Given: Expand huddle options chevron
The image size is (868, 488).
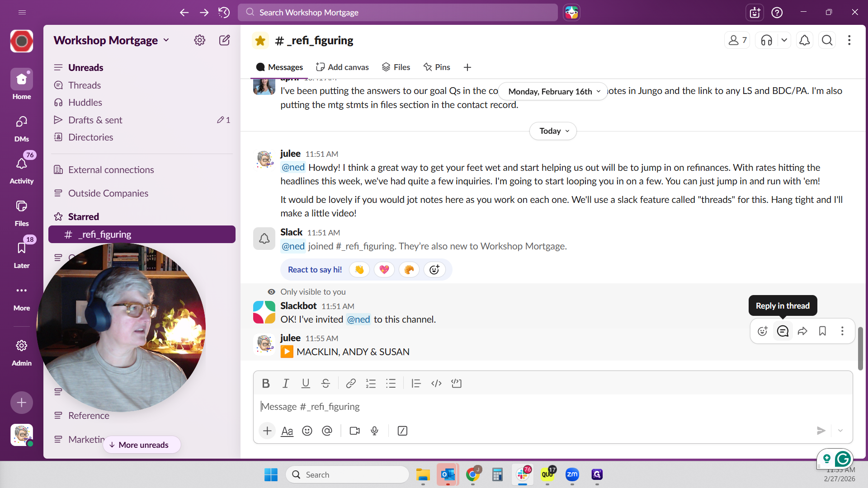Looking at the screenshot, I should (x=784, y=40).
